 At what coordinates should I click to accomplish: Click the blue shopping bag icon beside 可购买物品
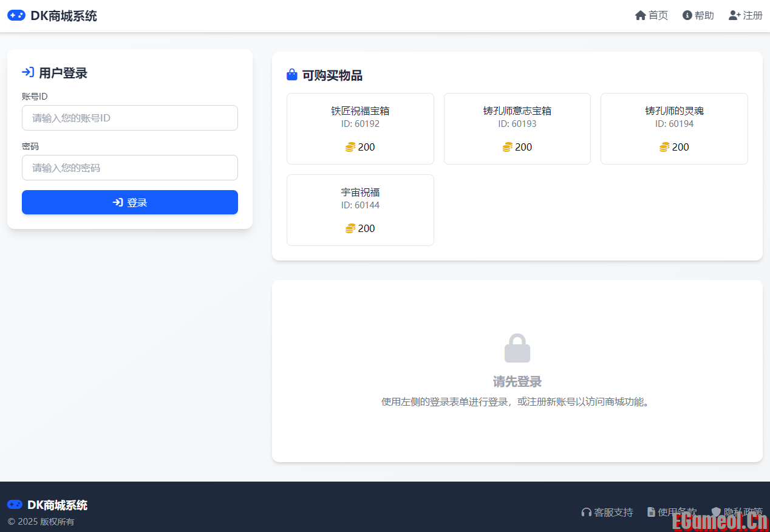(x=292, y=74)
